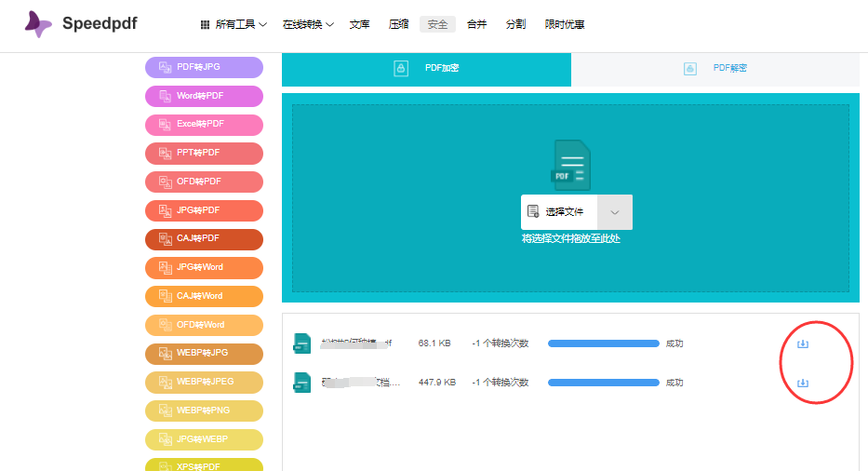
Task: Click the 将选择文件拖放至此处 text
Action: (x=570, y=239)
